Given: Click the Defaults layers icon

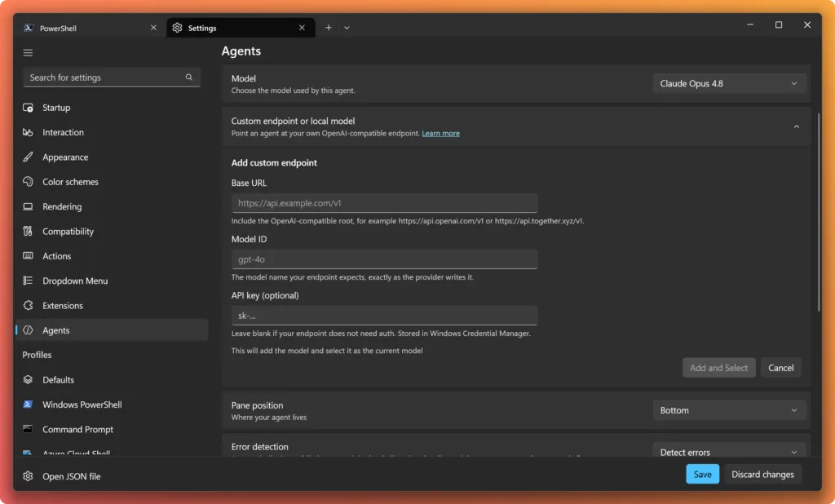Looking at the screenshot, I should pyautogui.click(x=28, y=380).
